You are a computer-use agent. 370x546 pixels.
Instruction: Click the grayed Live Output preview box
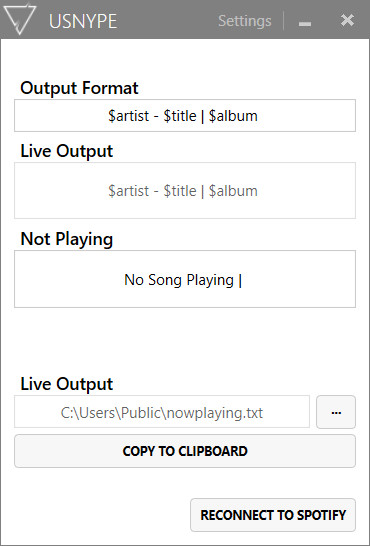coord(185,190)
